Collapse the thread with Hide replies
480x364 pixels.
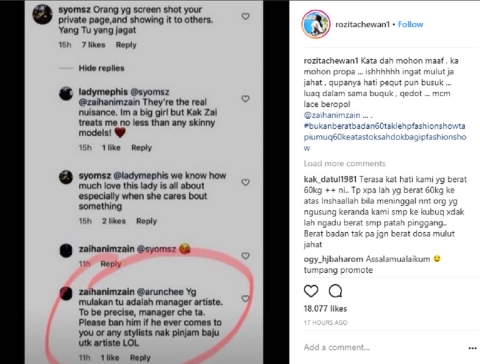(101, 68)
